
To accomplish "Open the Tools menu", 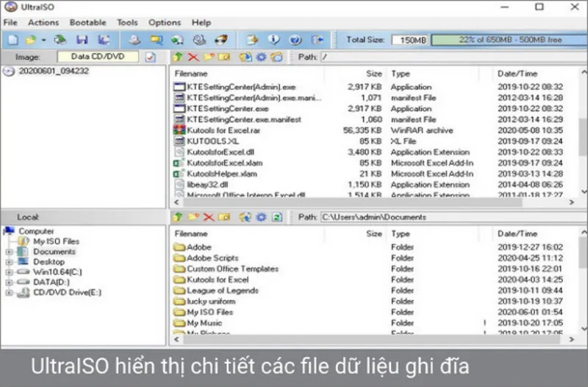I will pyautogui.click(x=127, y=23).
